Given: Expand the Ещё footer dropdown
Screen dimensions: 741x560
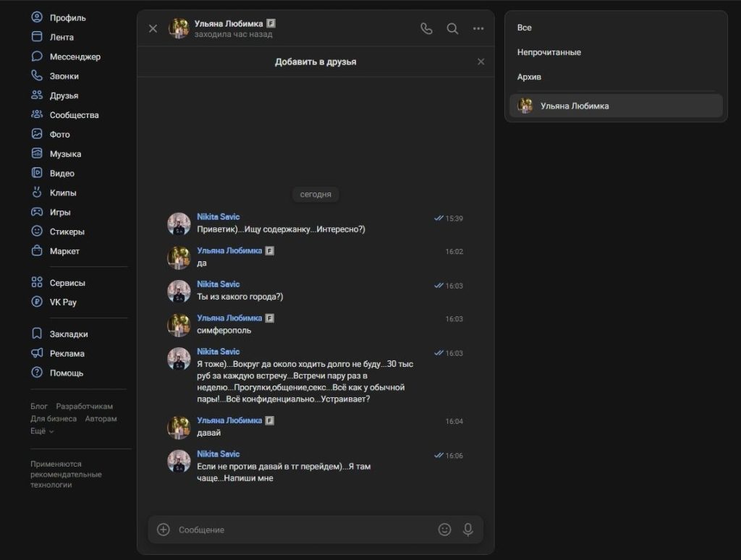Looking at the screenshot, I should [42, 430].
